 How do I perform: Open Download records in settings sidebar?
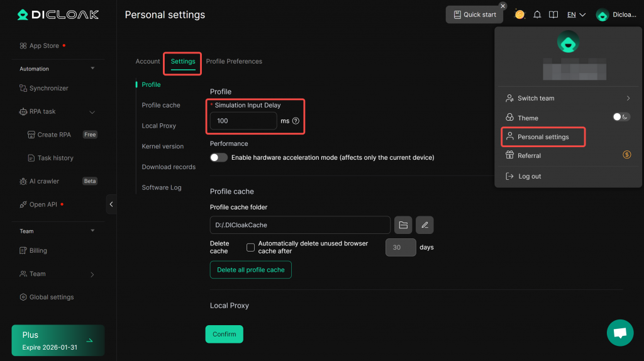pos(169,167)
